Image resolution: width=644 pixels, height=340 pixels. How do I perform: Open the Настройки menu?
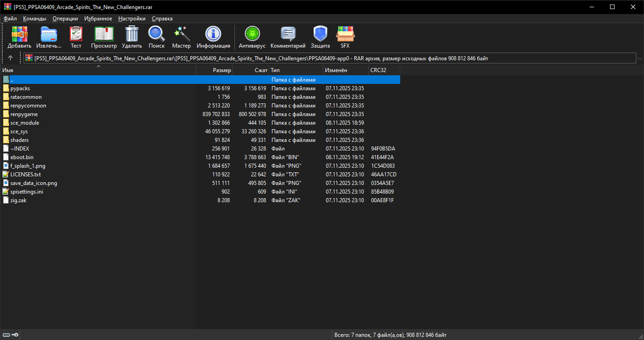tap(131, 19)
